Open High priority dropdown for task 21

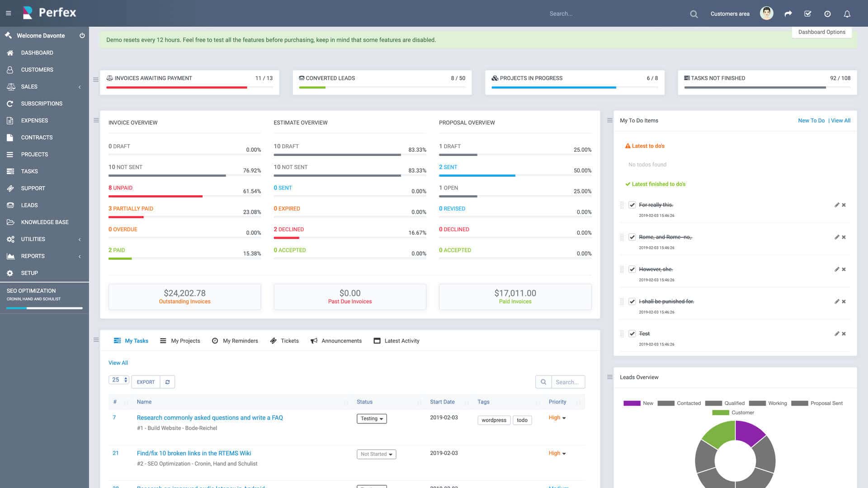click(x=557, y=453)
